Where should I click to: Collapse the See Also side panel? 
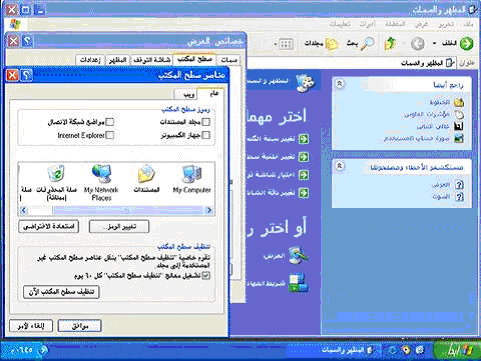[340, 83]
